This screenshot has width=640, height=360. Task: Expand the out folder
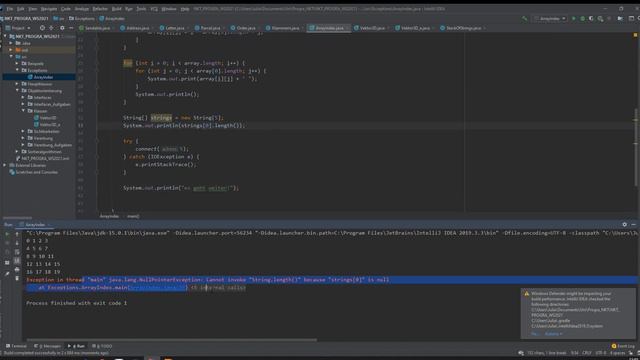pyautogui.click(x=11, y=50)
